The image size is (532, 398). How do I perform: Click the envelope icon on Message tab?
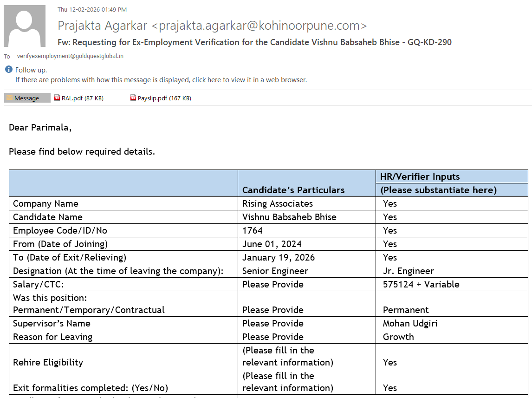[9, 98]
